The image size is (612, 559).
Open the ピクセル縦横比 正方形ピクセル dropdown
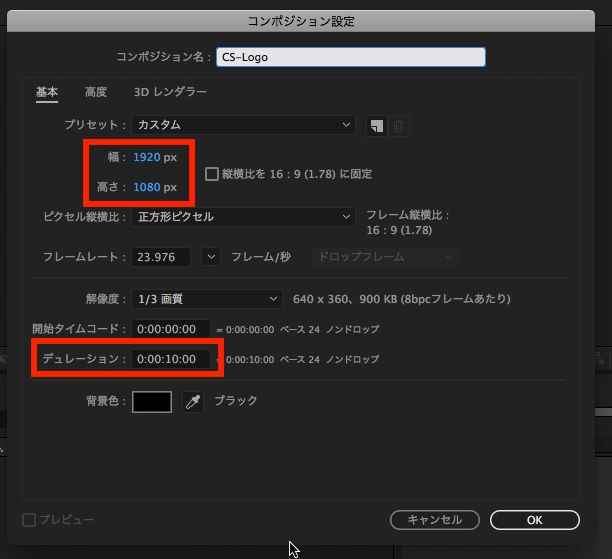(x=243, y=217)
